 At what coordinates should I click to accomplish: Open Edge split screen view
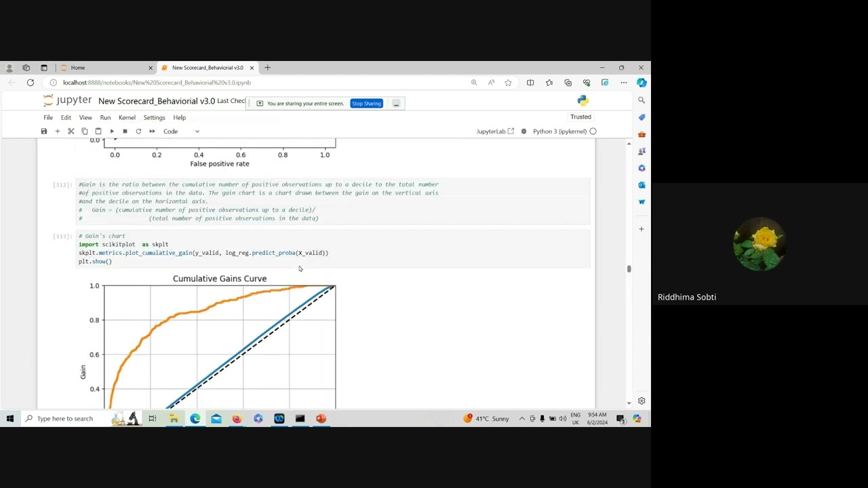[530, 83]
